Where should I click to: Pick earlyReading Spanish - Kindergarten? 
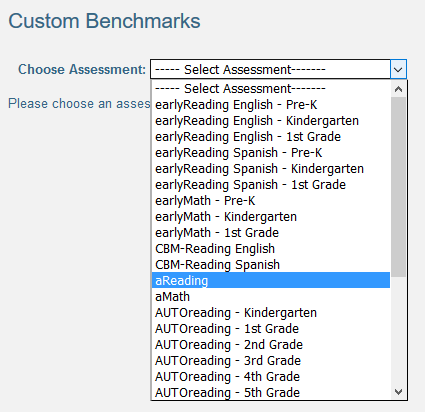click(271, 169)
